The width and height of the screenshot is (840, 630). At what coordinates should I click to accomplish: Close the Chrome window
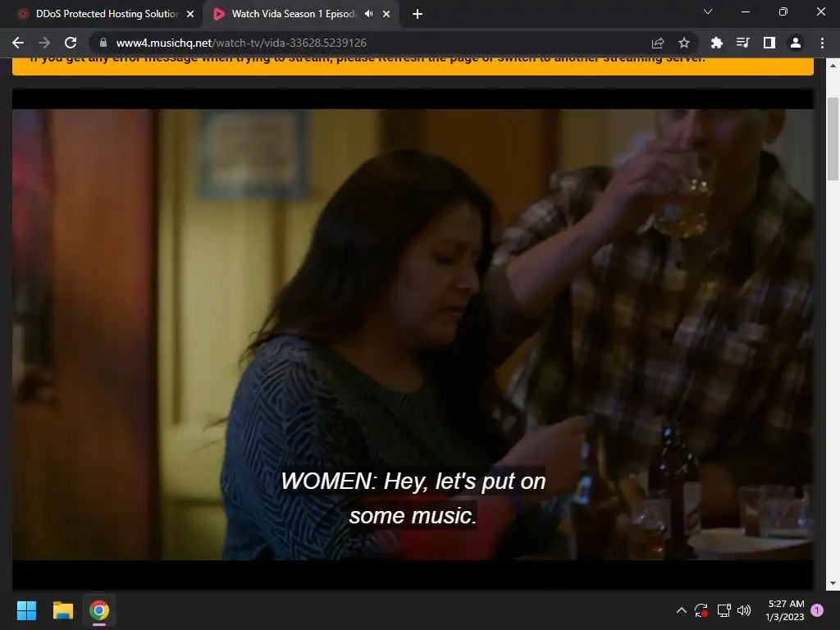tap(820, 11)
